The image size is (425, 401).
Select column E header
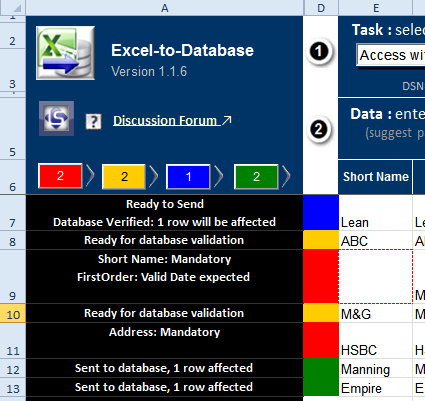376,8
